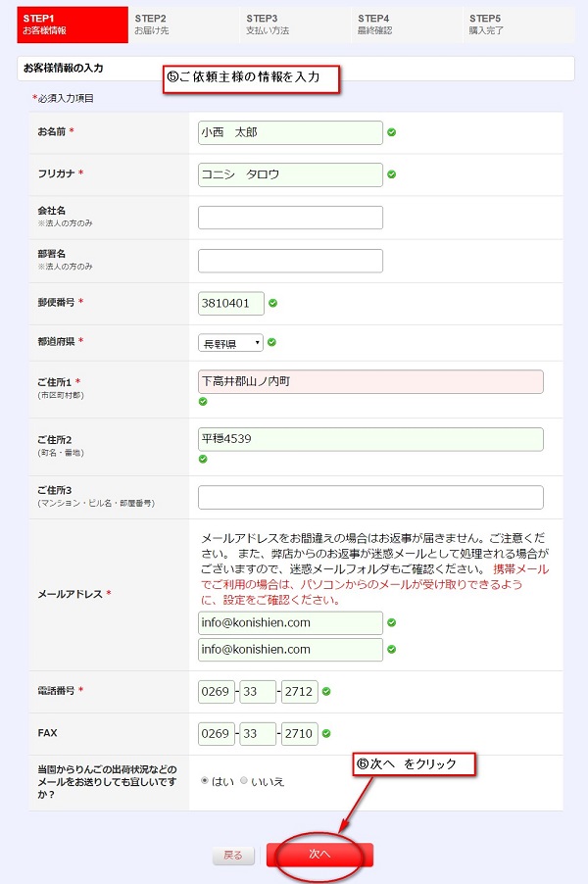Click the ご住所1 field 下高井郡山ノ内町

370,381
